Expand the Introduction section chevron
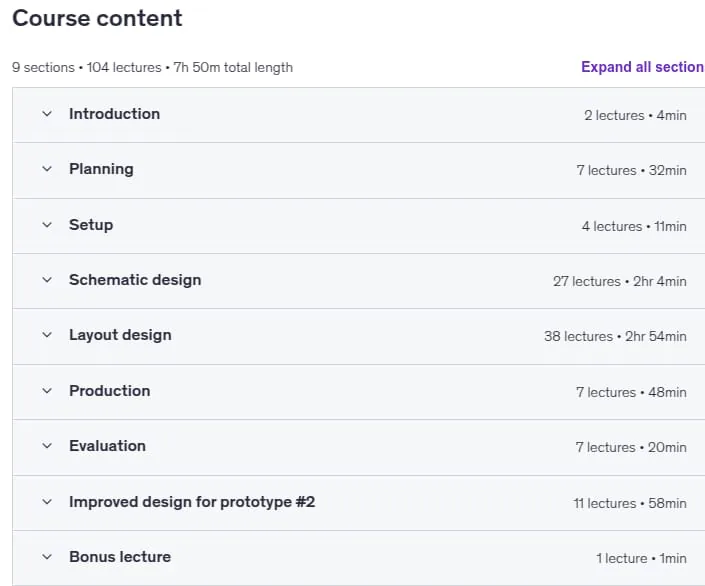 pos(47,114)
